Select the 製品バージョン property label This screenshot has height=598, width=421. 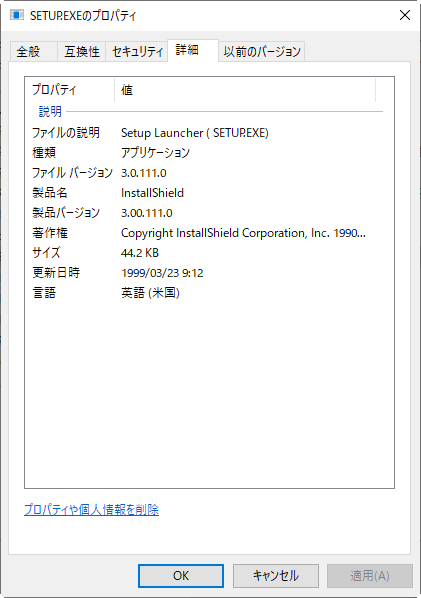click(66, 213)
